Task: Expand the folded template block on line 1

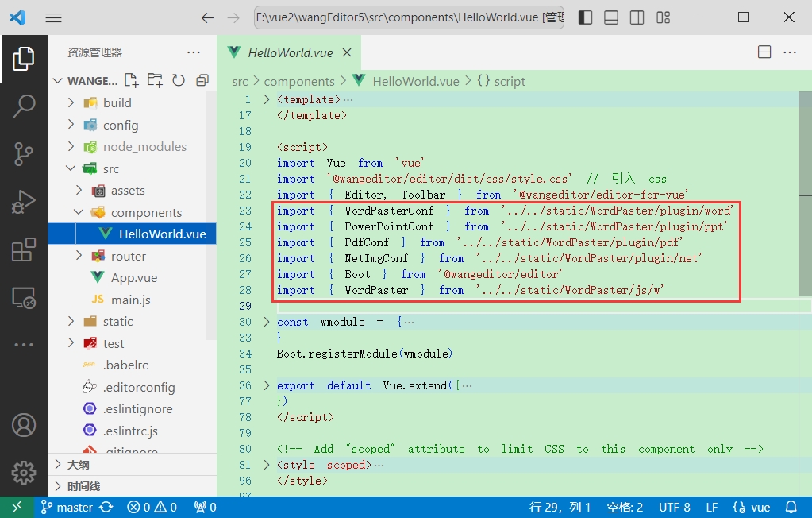Action: point(267,99)
